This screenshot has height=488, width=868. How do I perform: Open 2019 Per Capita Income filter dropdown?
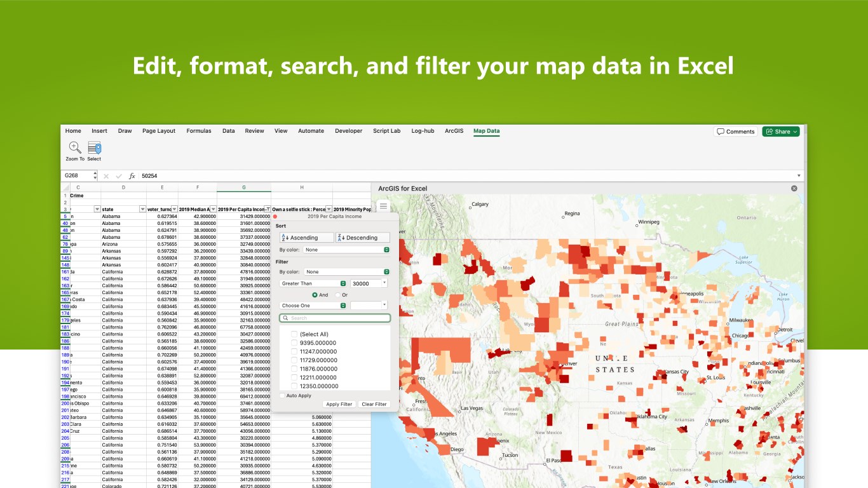[x=268, y=209]
